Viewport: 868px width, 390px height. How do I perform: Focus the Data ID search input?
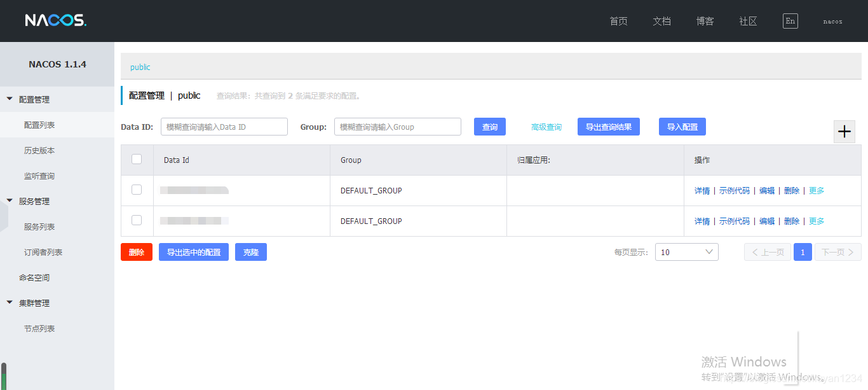point(224,127)
